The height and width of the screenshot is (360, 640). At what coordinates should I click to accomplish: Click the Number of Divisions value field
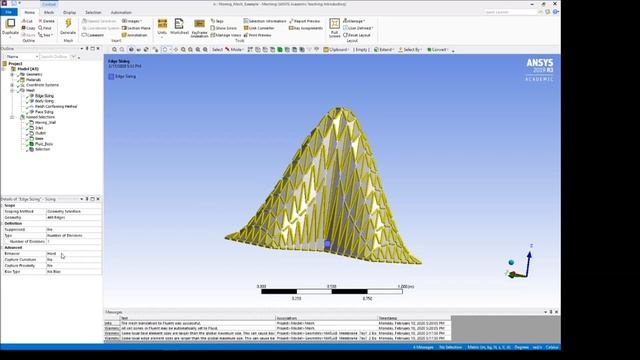point(73,241)
